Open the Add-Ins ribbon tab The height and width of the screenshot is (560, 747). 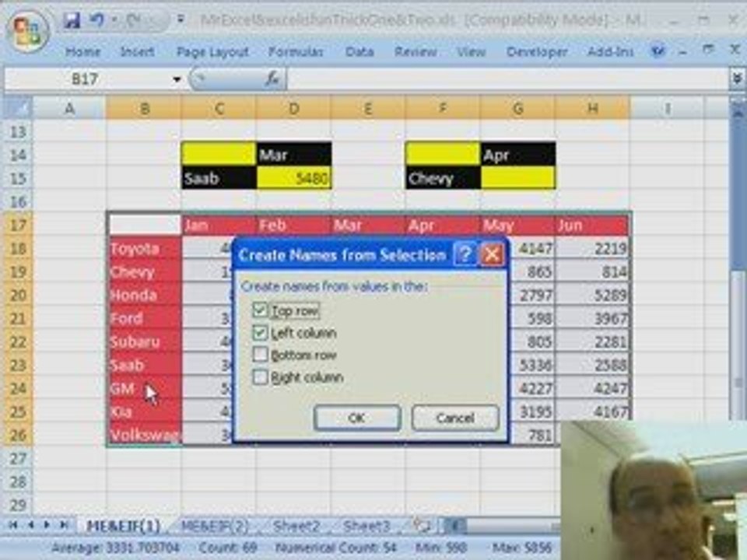point(610,51)
